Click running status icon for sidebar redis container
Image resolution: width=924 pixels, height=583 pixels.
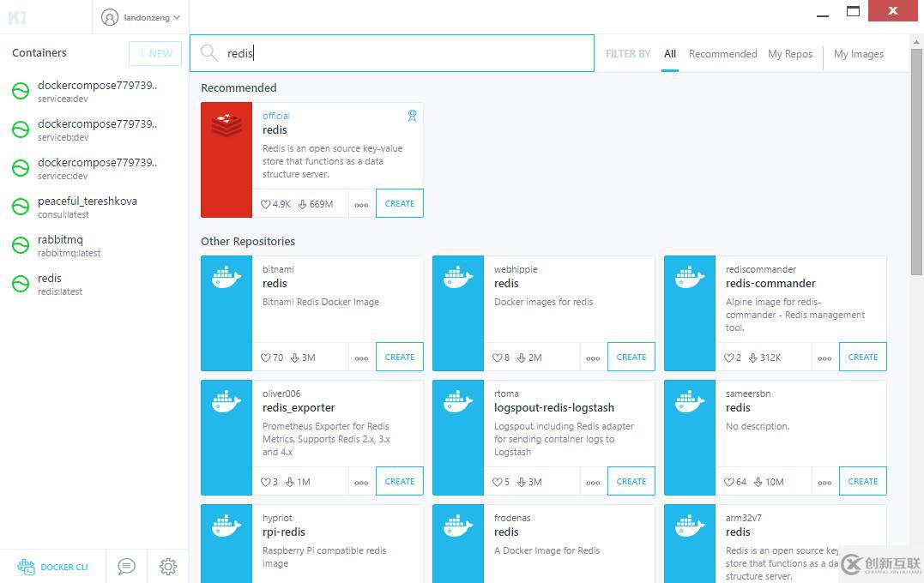click(21, 284)
